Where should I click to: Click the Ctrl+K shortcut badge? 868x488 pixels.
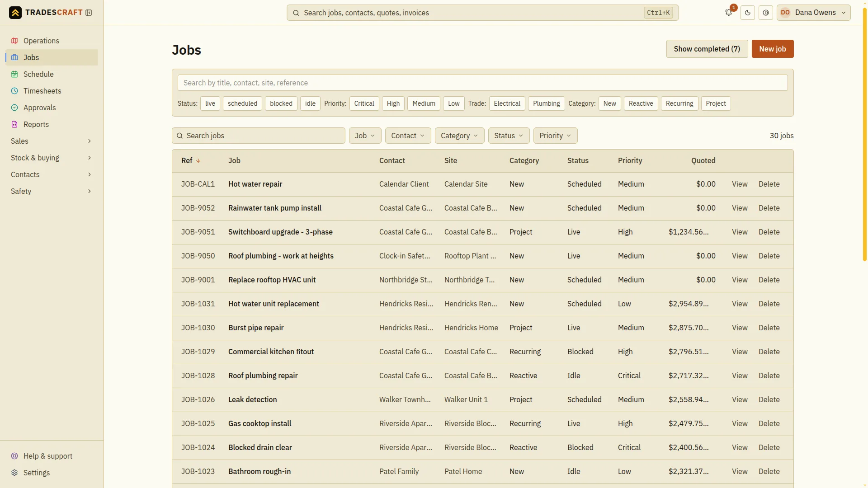pos(658,13)
